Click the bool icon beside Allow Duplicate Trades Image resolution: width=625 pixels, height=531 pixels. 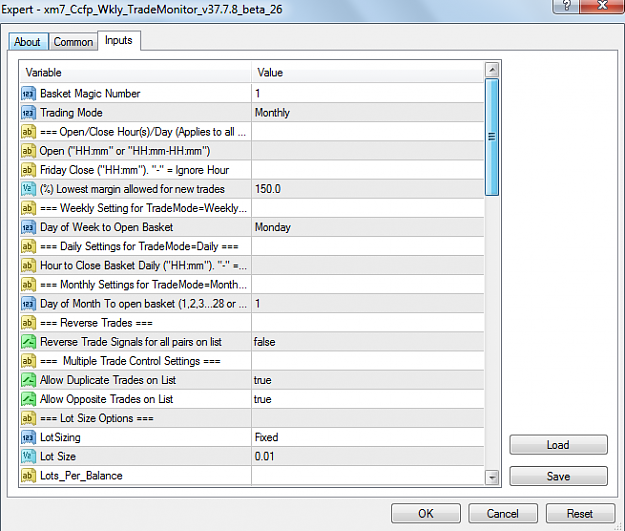tap(28, 380)
